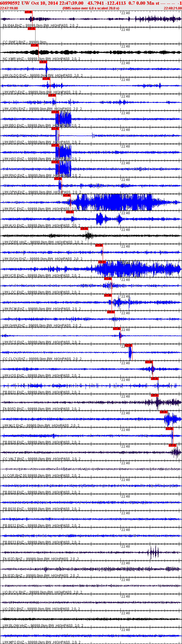Select the UW JORV EHZ station label
Viewport: 182px width, 644px height.
click(x=14, y=109)
